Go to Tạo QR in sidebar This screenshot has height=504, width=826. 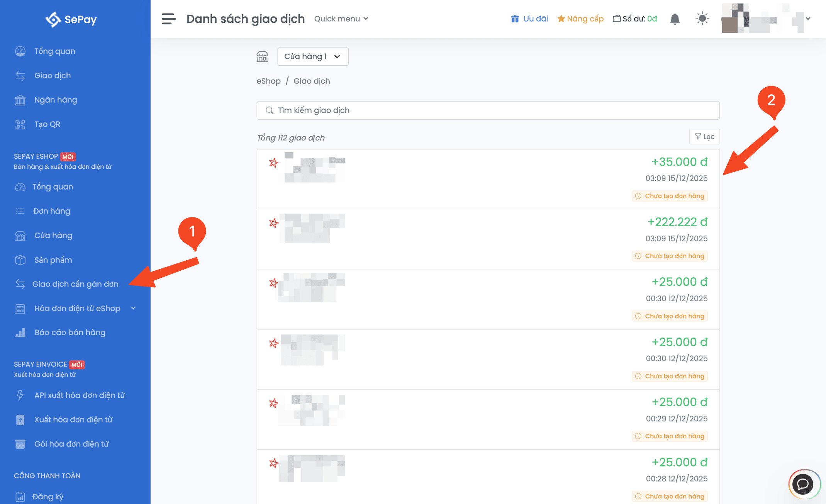tap(47, 124)
